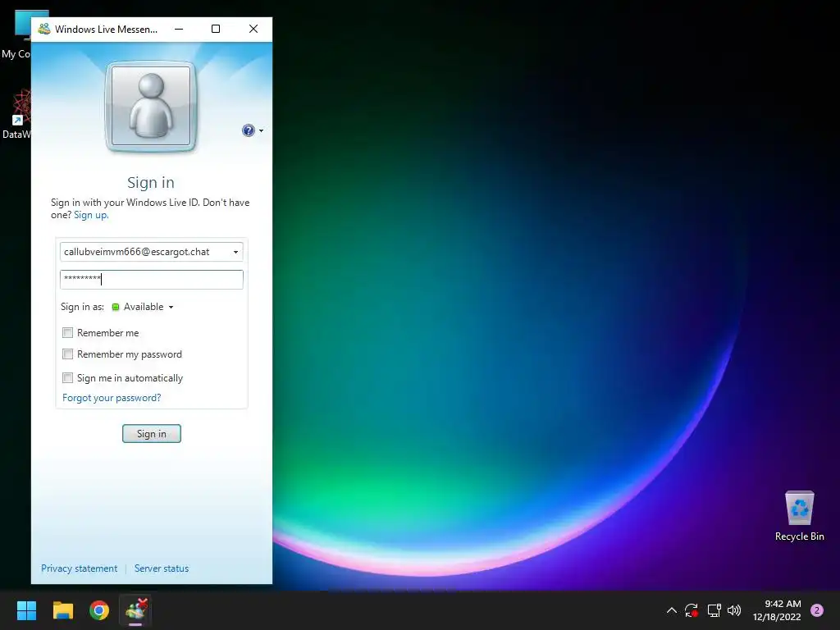Open the Privacy statement link

tap(80, 568)
